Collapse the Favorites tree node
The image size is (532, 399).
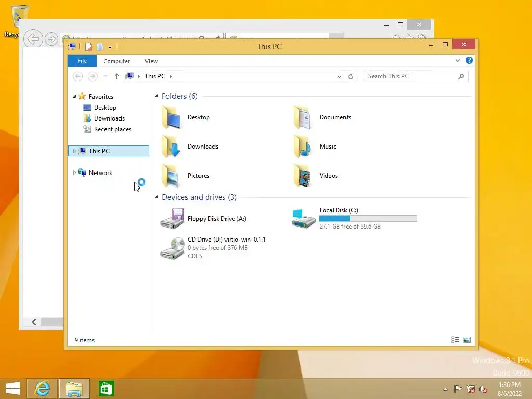tap(74, 97)
